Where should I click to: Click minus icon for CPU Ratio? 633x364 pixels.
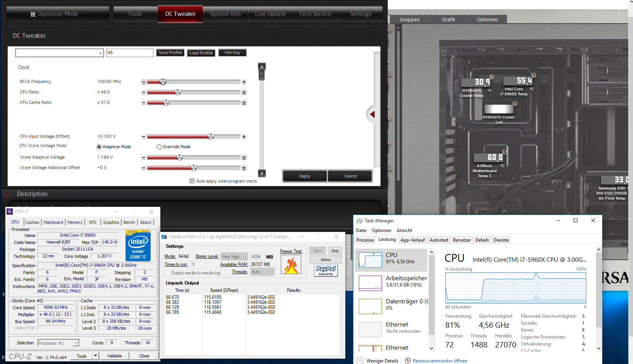[x=144, y=92]
